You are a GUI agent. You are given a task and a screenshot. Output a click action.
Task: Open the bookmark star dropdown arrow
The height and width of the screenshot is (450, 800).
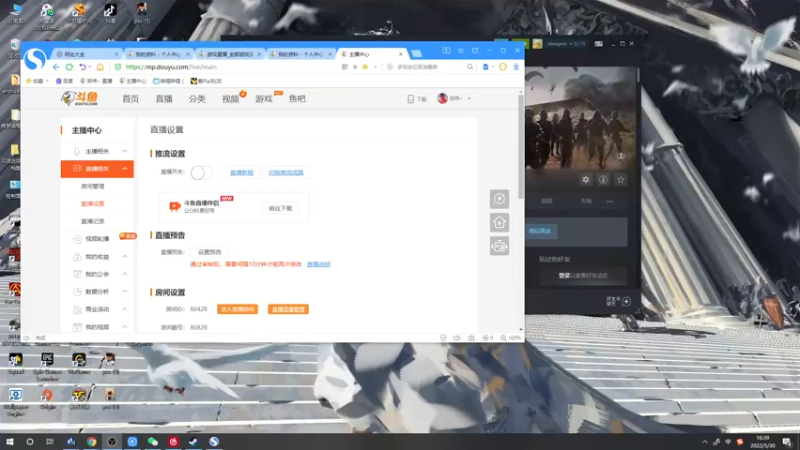tap(376, 67)
